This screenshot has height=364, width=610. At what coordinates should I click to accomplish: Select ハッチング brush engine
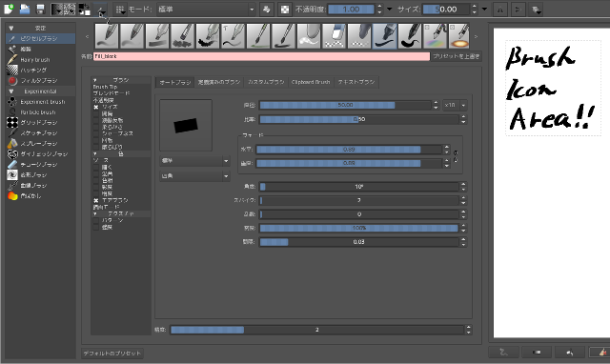point(40,70)
